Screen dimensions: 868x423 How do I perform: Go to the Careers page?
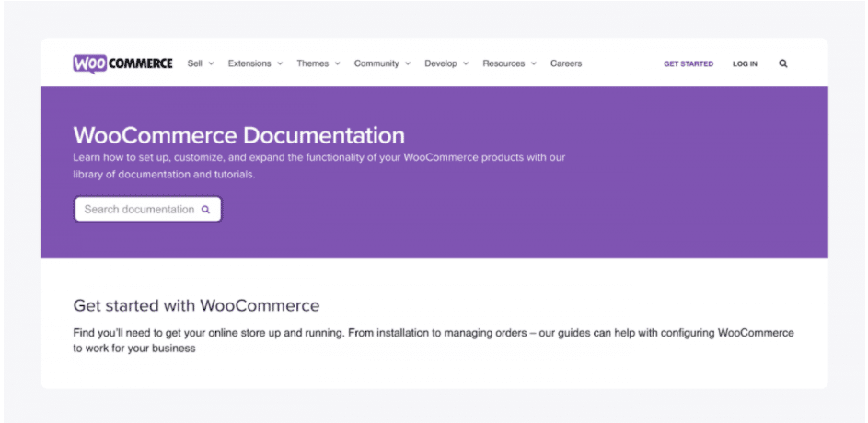[x=566, y=63]
